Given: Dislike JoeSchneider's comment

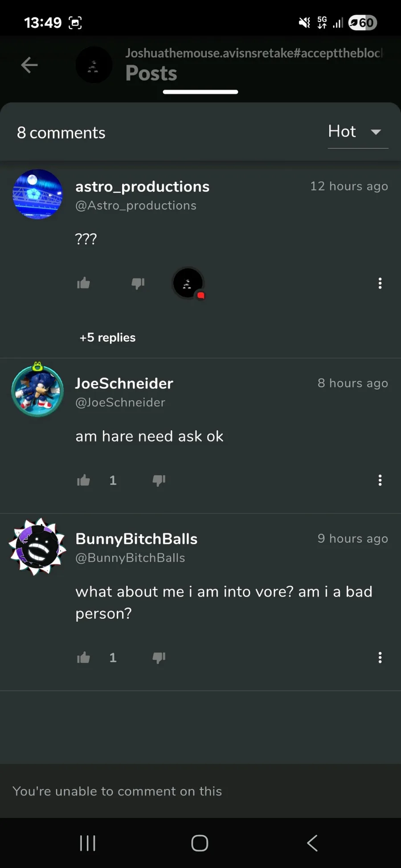Looking at the screenshot, I should (159, 480).
